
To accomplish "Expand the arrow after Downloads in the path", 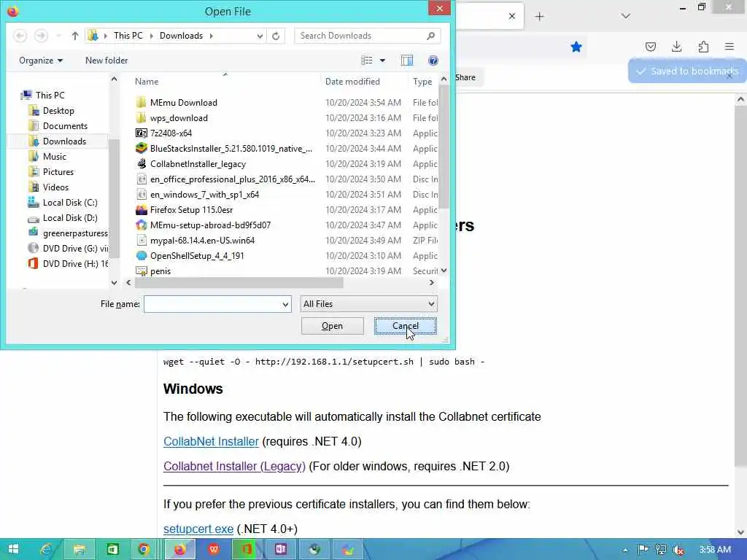I will tap(211, 36).
